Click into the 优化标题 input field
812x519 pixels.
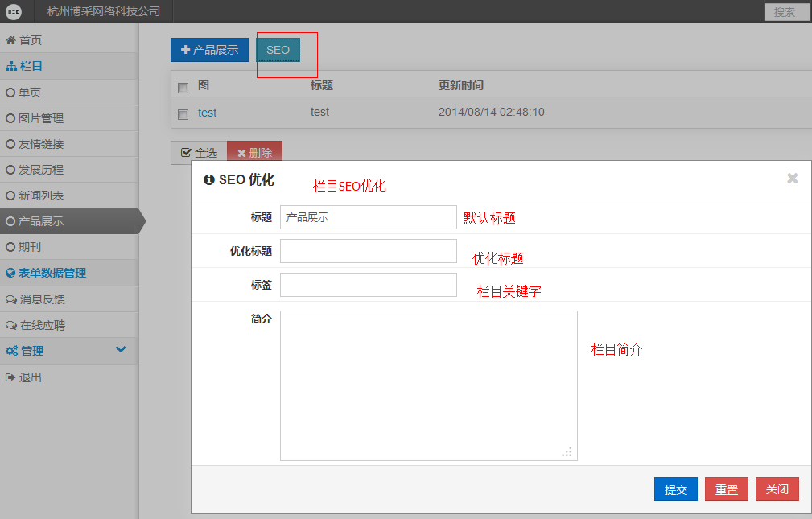coord(368,251)
